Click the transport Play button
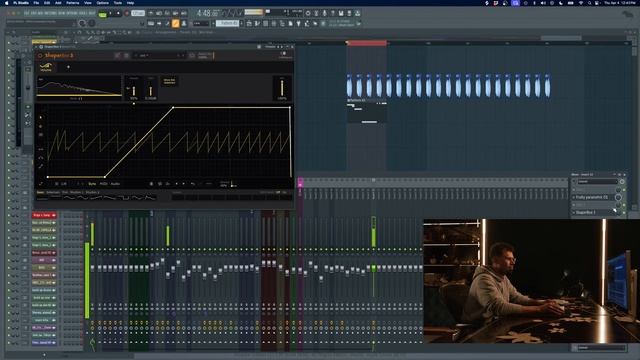 click(x=111, y=13)
